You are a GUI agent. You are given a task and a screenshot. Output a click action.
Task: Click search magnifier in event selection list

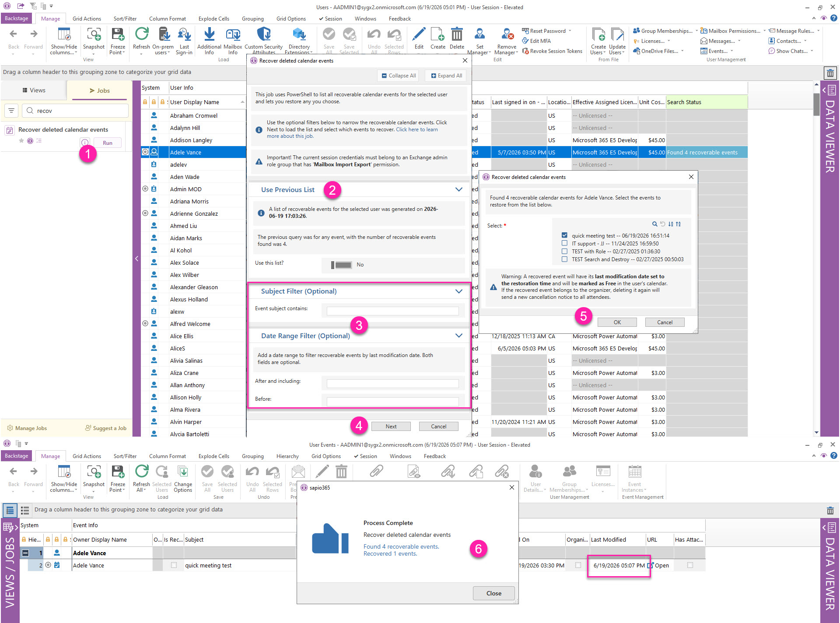[654, 224]
